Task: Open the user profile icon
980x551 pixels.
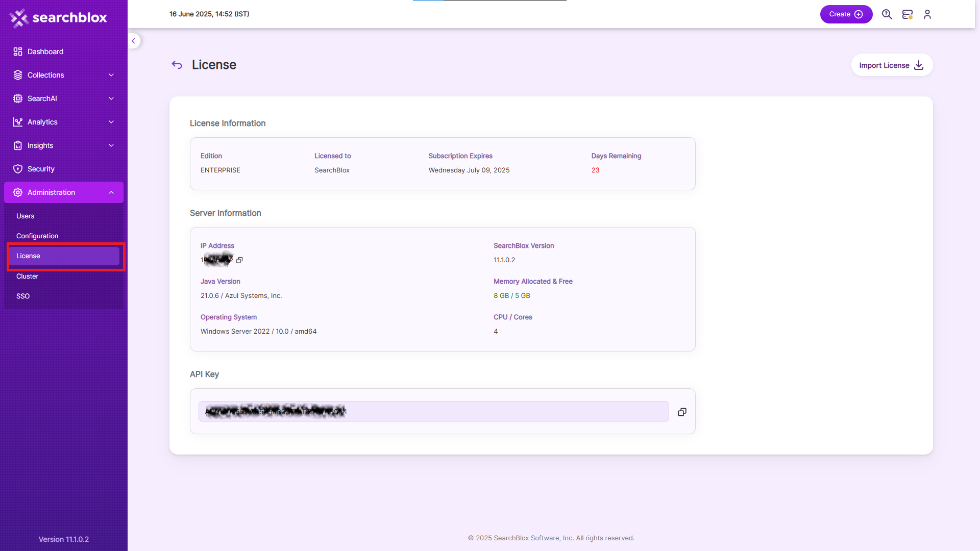Action: click(x=927, y=14)
